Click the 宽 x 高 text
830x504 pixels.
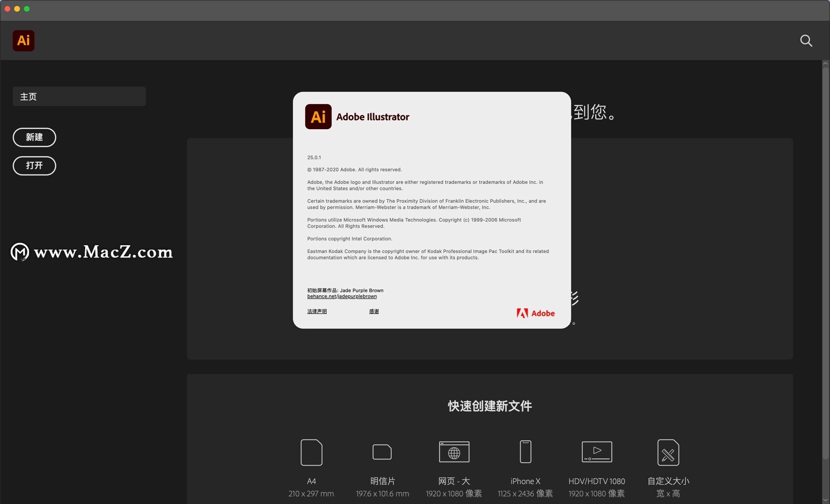tap(668, 494)
